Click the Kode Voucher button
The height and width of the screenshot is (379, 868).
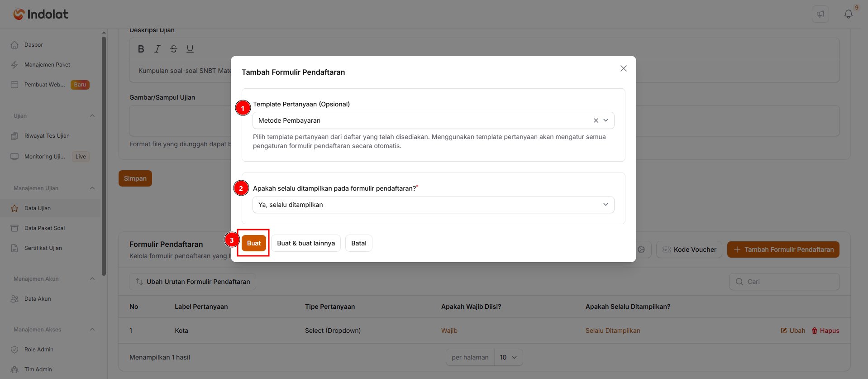tap(689, 249)
